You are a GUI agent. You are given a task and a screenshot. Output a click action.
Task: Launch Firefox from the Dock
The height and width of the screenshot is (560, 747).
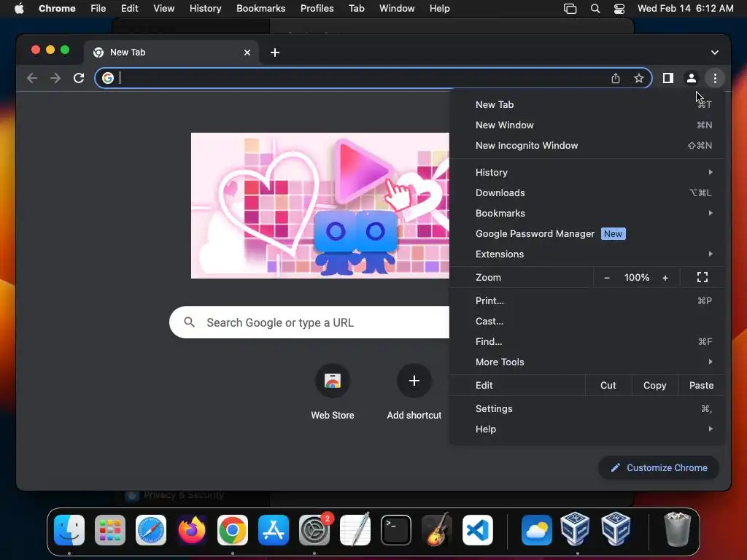[192, 530]
